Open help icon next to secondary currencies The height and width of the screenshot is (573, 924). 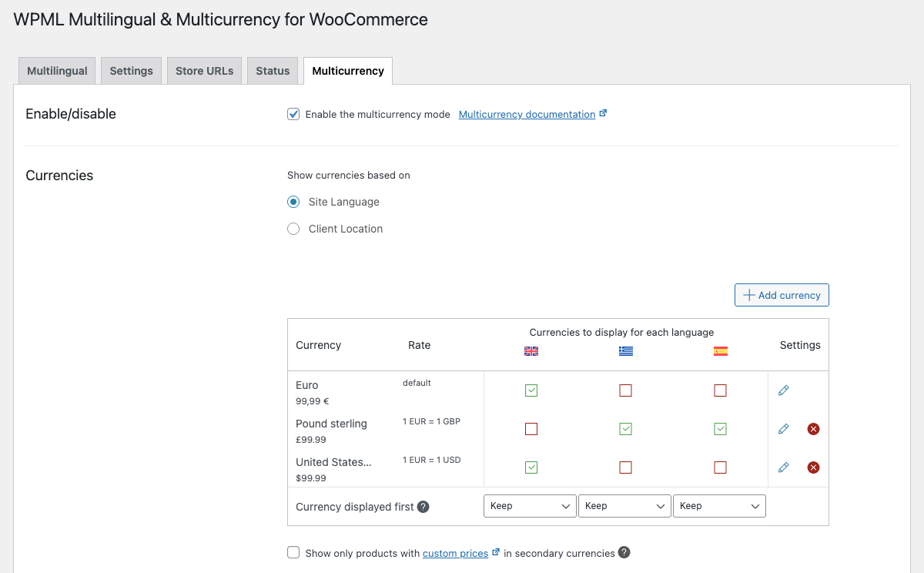[x=624, y=552]
